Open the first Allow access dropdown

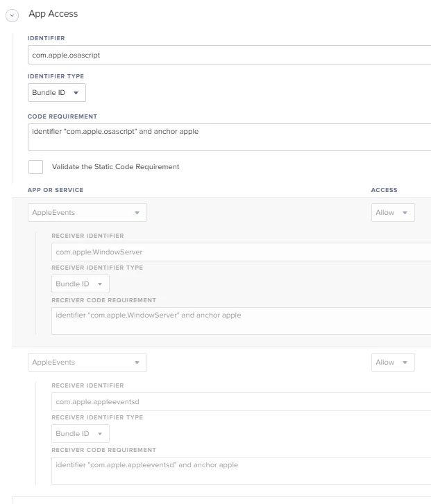pyautogui.click(x=393, y=212)
